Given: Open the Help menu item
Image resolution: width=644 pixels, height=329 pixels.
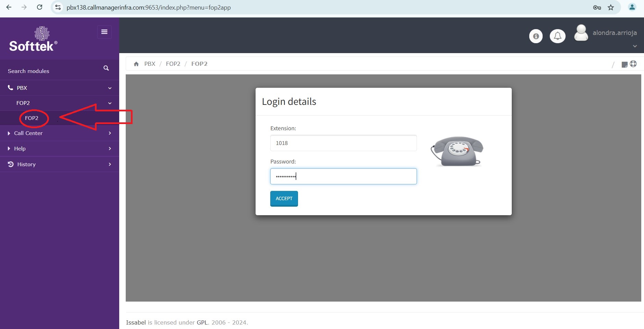Looking at the screenshot, I should click(x=20, y=149).
